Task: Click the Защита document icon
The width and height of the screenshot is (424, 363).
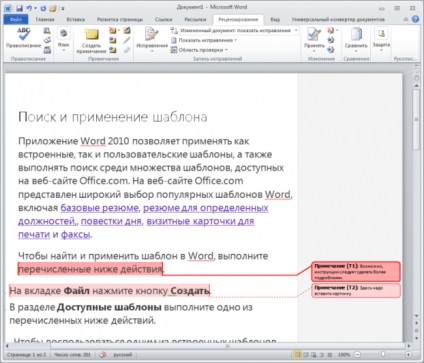Action: click(381, 39)
